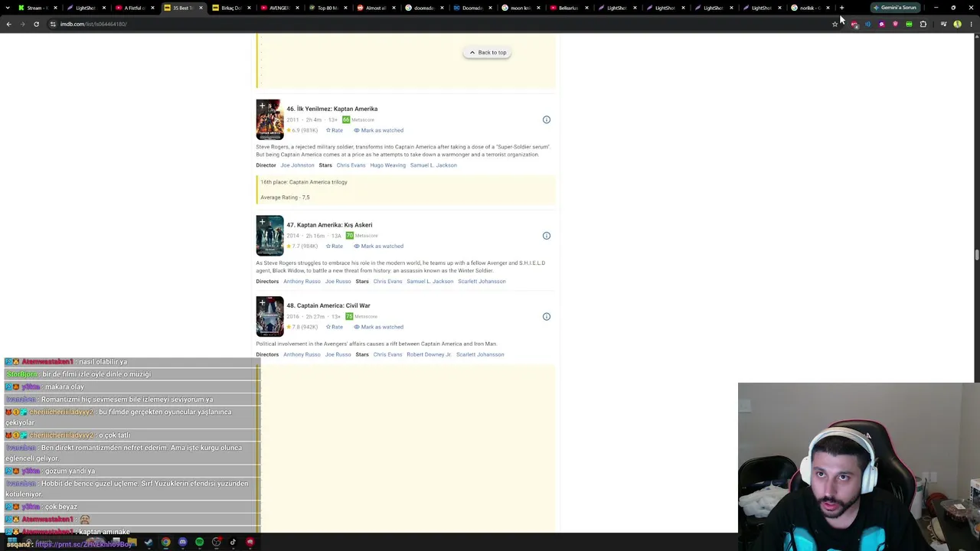Rate Kaptan Amerika: Kış Askeri with star

coord(335,246)
